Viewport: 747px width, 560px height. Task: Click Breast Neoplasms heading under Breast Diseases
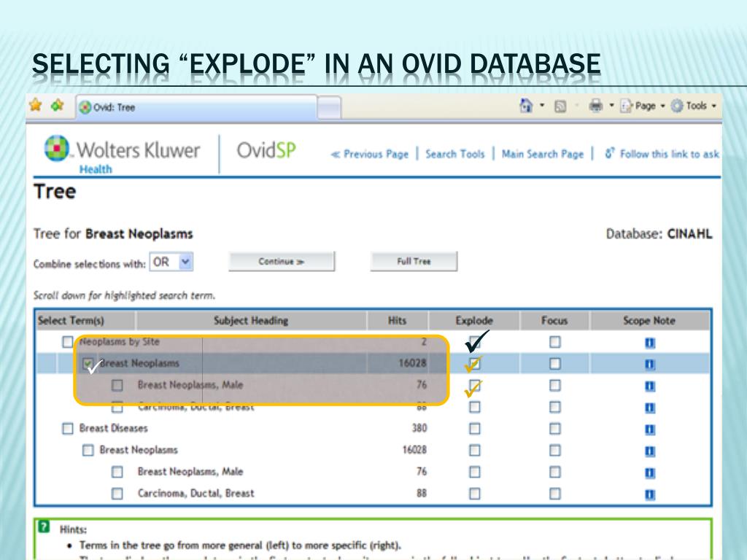138,450
